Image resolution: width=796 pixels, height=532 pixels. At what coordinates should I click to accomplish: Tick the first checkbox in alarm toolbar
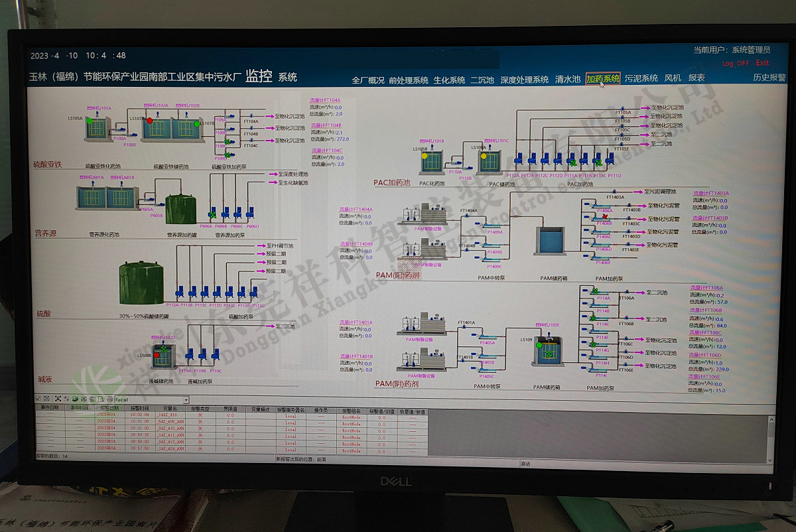38,399
